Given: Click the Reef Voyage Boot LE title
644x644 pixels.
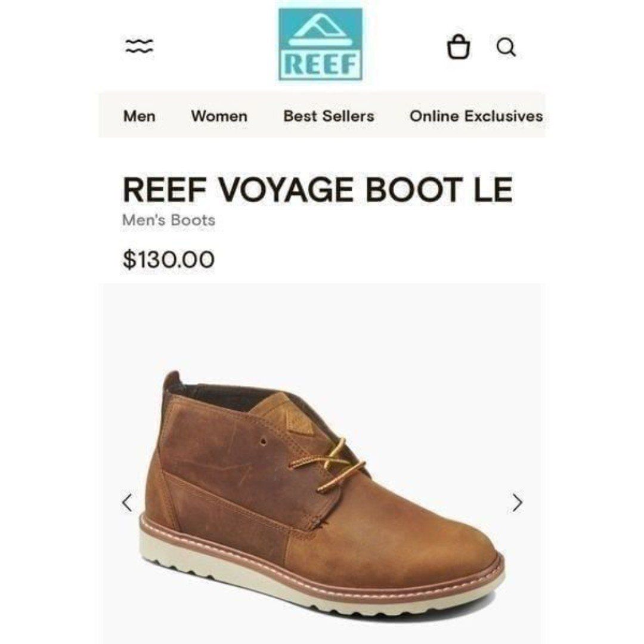Looking at the screenshot, I should click(x=318, y=190).
